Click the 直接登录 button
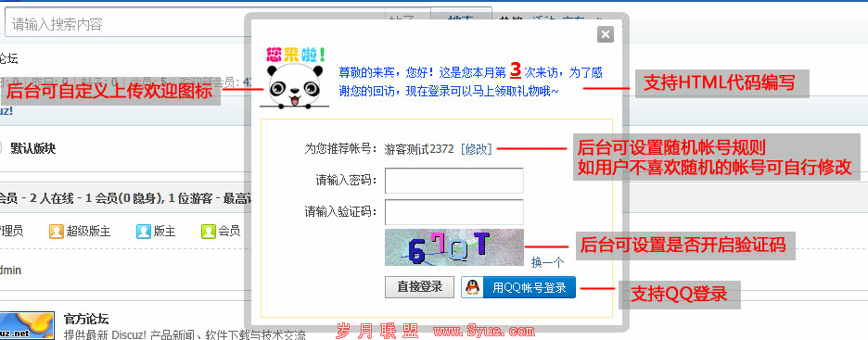Viewport: 868px width, 340px height. coord(419,287)
